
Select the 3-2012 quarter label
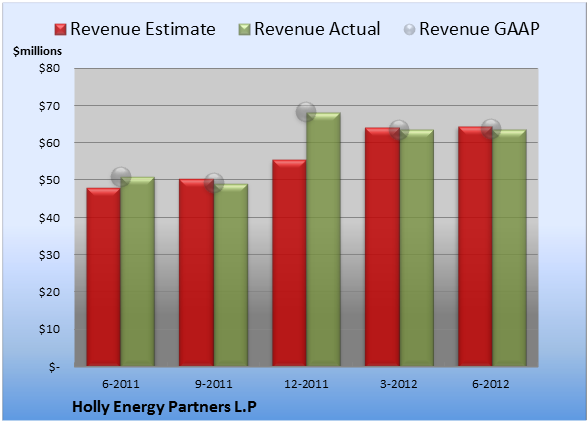399,384
